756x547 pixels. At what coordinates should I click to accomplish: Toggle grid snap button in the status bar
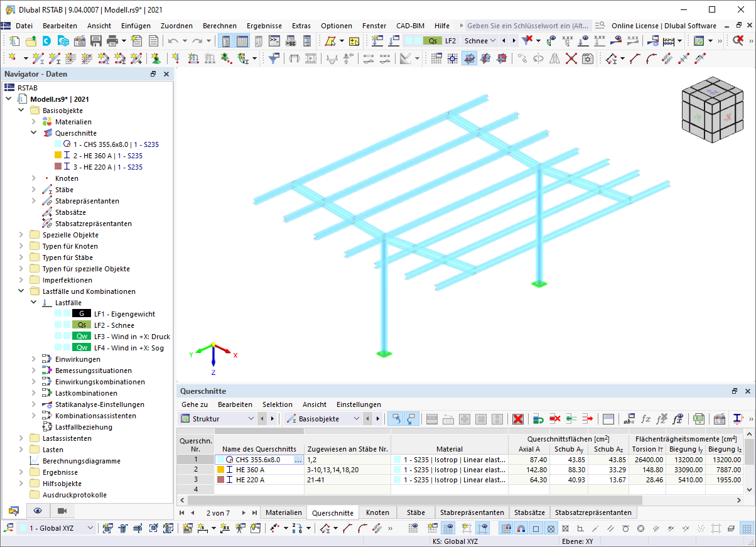(x=505, y=528)
